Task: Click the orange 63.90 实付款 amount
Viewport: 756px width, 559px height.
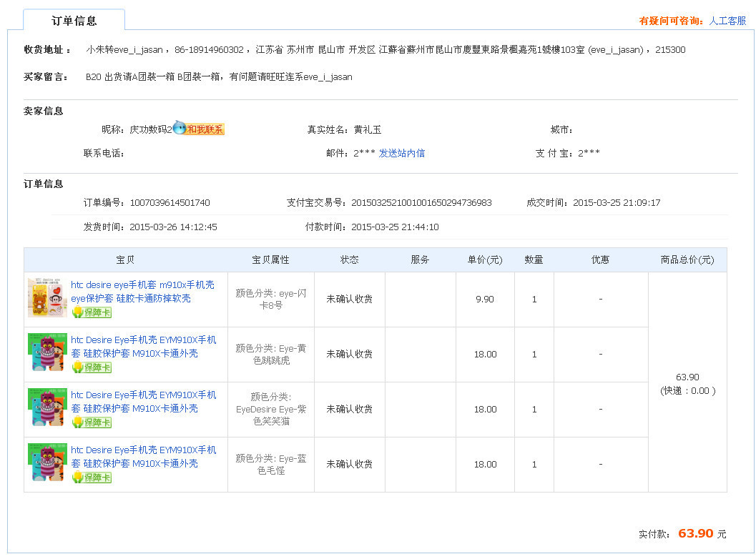Action: pyautogui.click(x=695, y=533)
